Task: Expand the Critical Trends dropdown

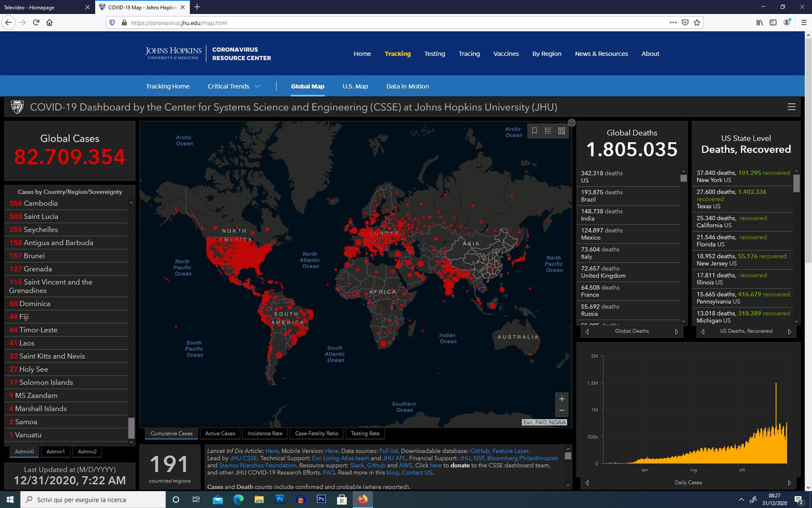Action: click(x=233, y=86)
